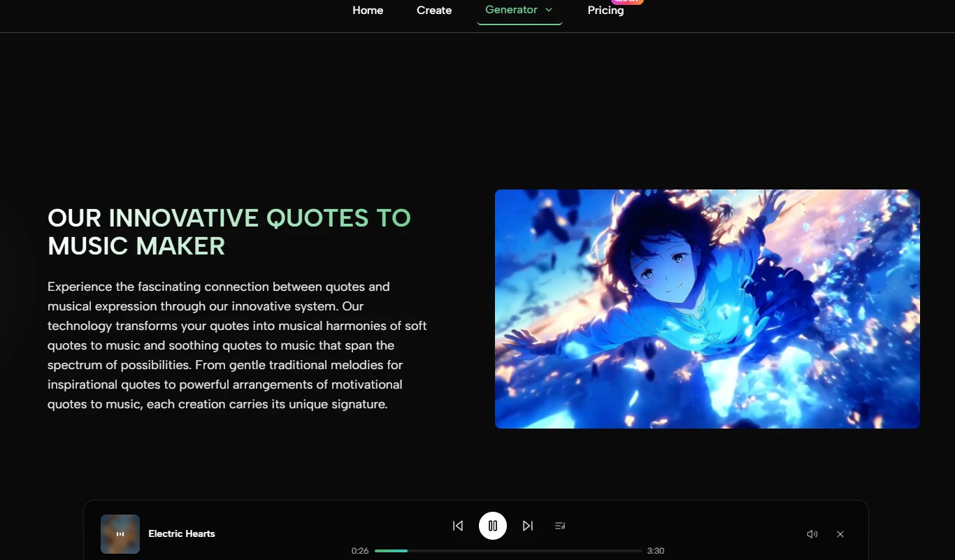This screenshot has width=955, height=560.
Task: Mute the player volume speaker icon
Action: [812, 534]
